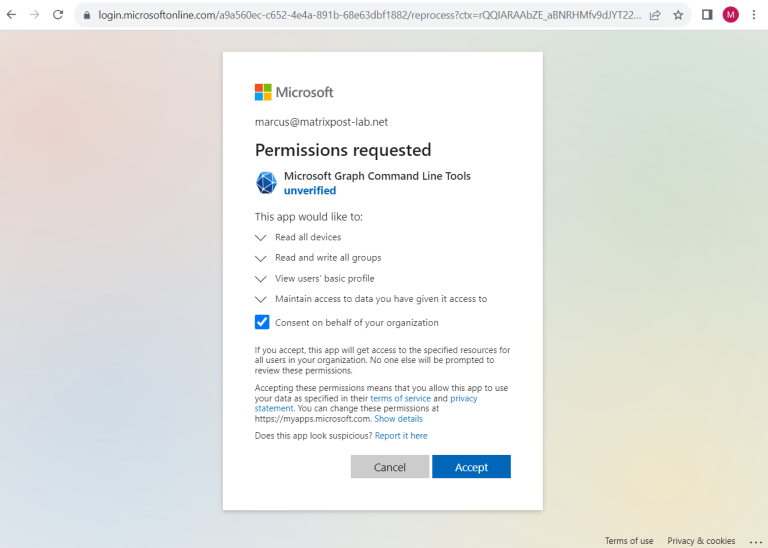Expand Read and write all groups permission
This screenshot has width=768, height=548.
[261, 258]
